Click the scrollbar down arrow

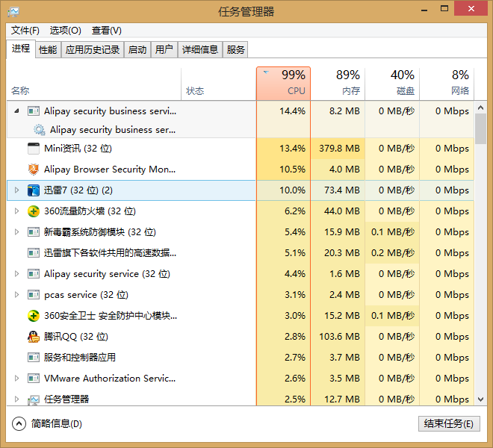[480, 399]
